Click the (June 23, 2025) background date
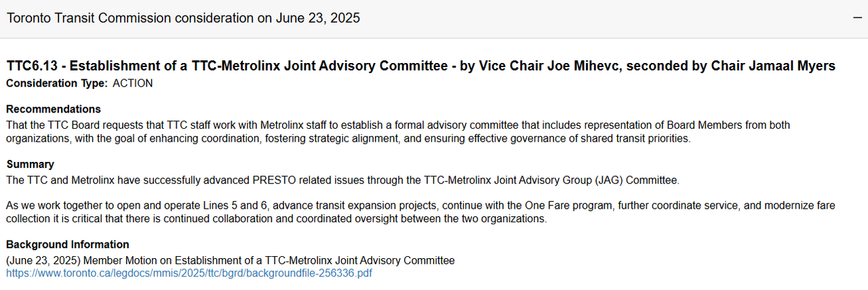The image size is (868, 290). pyautogui.click(x=43, y=260)
